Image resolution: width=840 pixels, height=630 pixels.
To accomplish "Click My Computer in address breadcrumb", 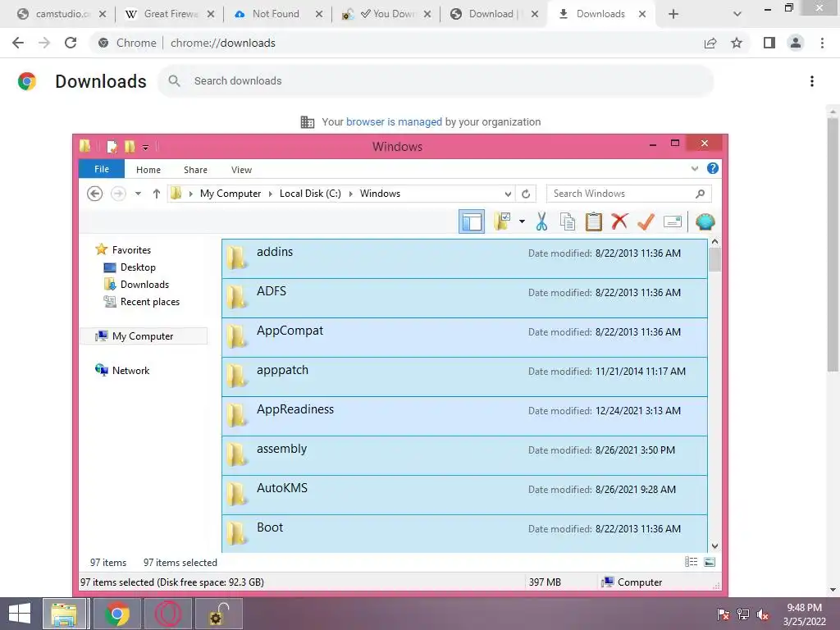I will click(x=231, y=194).
